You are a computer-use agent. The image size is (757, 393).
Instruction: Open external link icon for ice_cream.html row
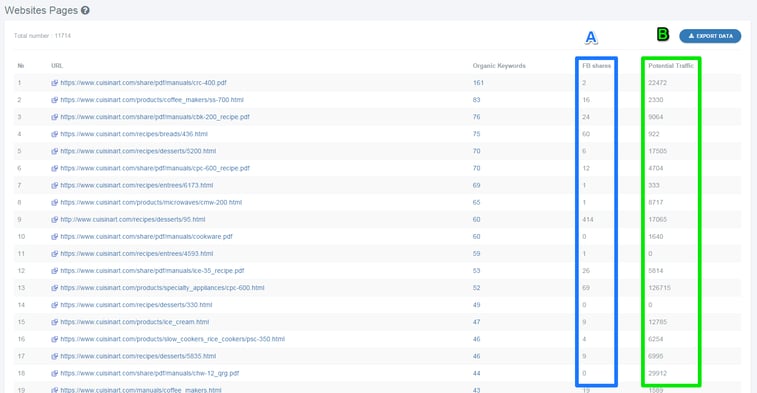pos(55,322)
